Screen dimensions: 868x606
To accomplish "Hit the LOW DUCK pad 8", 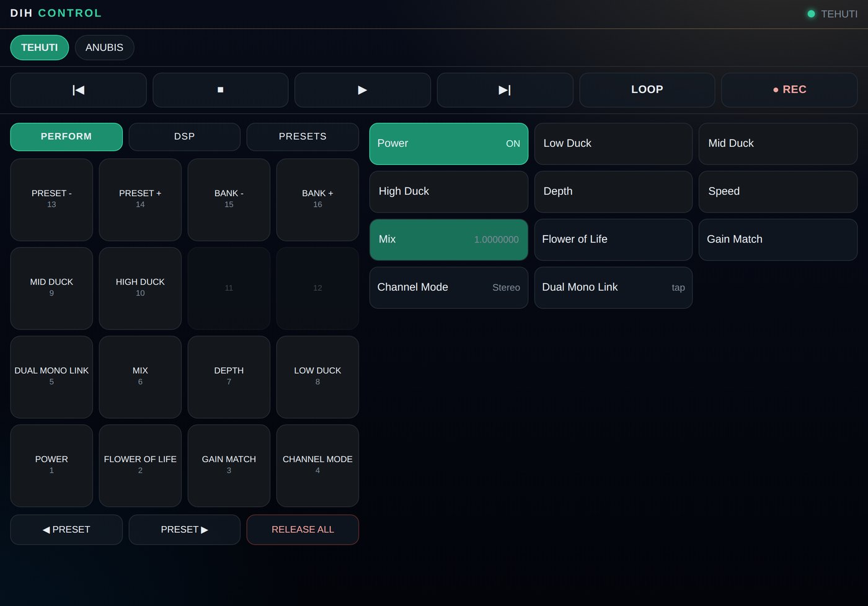I will tap(317, 377).
